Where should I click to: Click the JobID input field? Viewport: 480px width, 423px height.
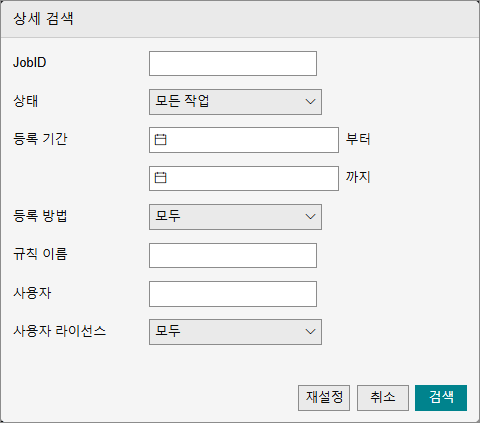point(233,63)
